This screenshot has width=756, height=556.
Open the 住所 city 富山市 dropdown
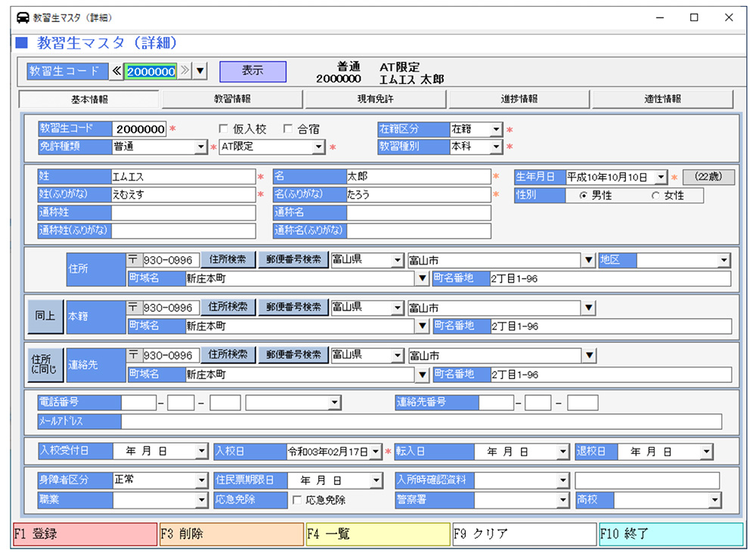[589, 260]
